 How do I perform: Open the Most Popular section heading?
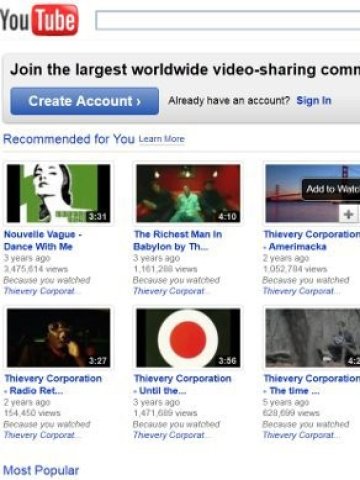41,470
